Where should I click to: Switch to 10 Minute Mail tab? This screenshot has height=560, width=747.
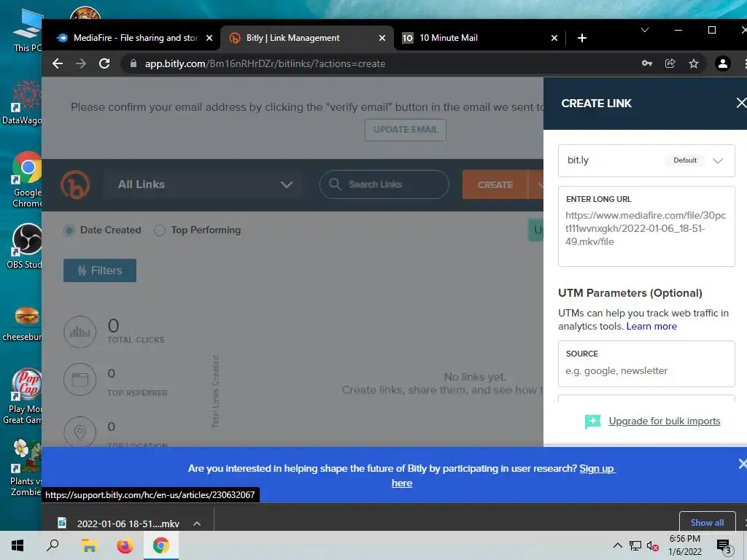pyautogui.click(x=479, y=38)
